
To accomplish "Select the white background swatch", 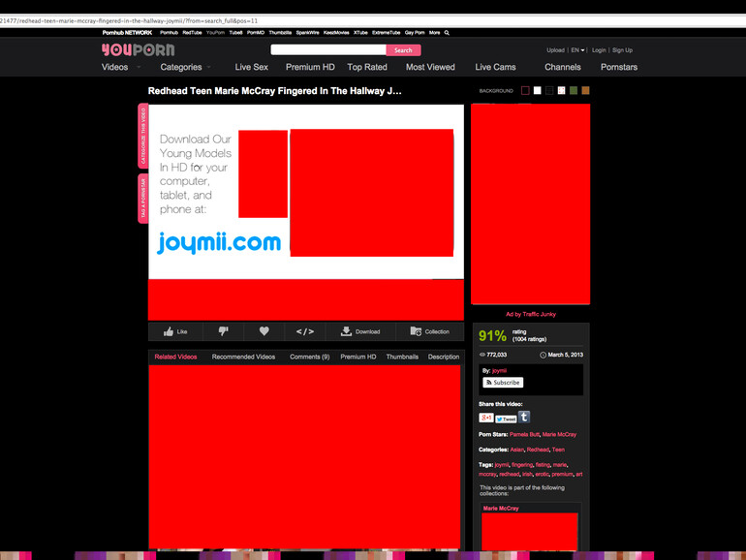I will 537,90.
